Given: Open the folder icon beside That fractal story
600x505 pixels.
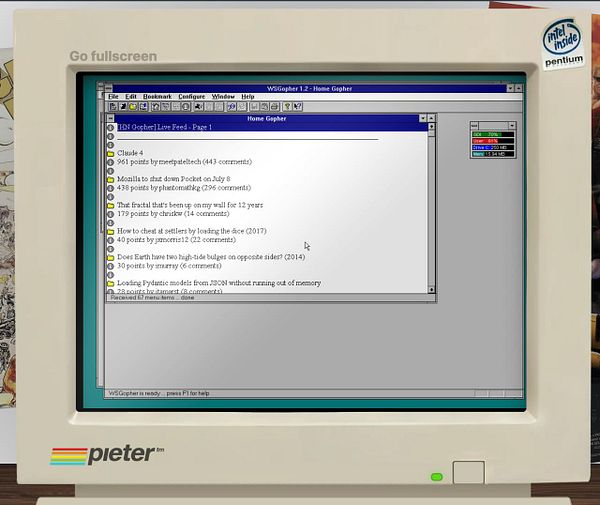Looking at the screenshot, I should 111,205.
